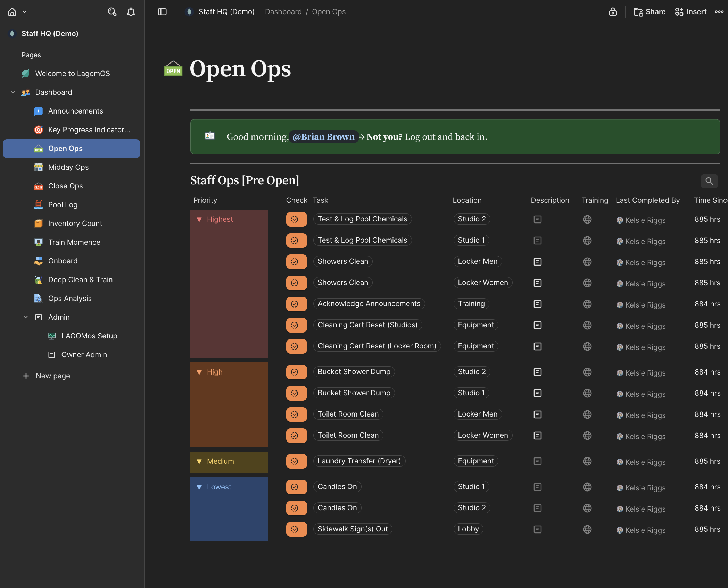The image size is (728, 588).
Task: Open training globe for Cleaning Cart Reset (Locker Room)
Action: tap(587, 346)
